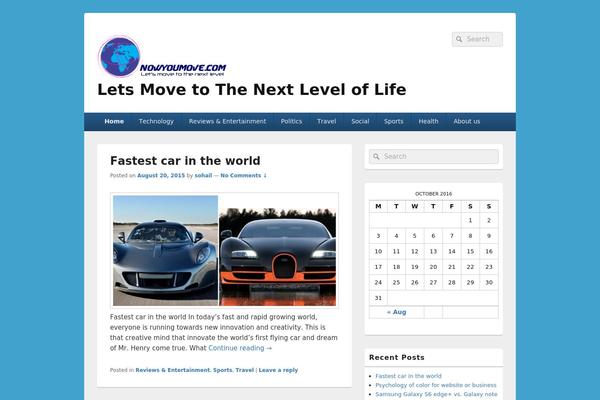Open the Politics menu item
The image size is (600, 400).
click(291, 121)
